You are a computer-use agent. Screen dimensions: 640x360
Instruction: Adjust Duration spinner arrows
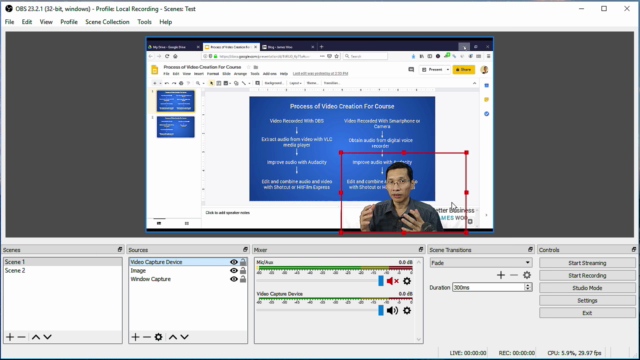tap(528, 287)
